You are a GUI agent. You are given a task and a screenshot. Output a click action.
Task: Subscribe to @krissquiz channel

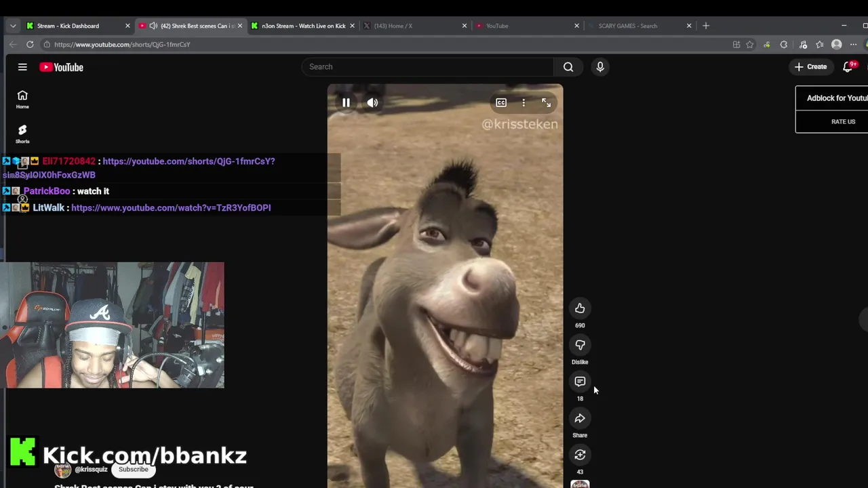coord(134,469)
